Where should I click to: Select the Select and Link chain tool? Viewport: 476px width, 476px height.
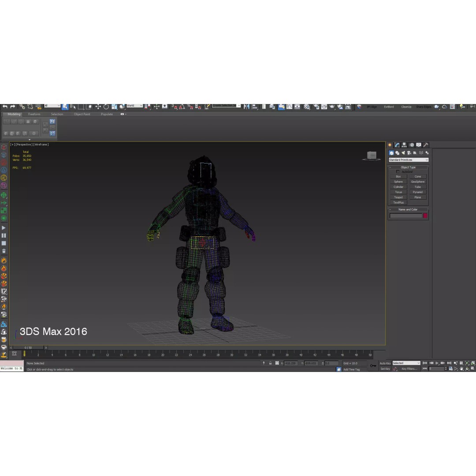point(22,107)
